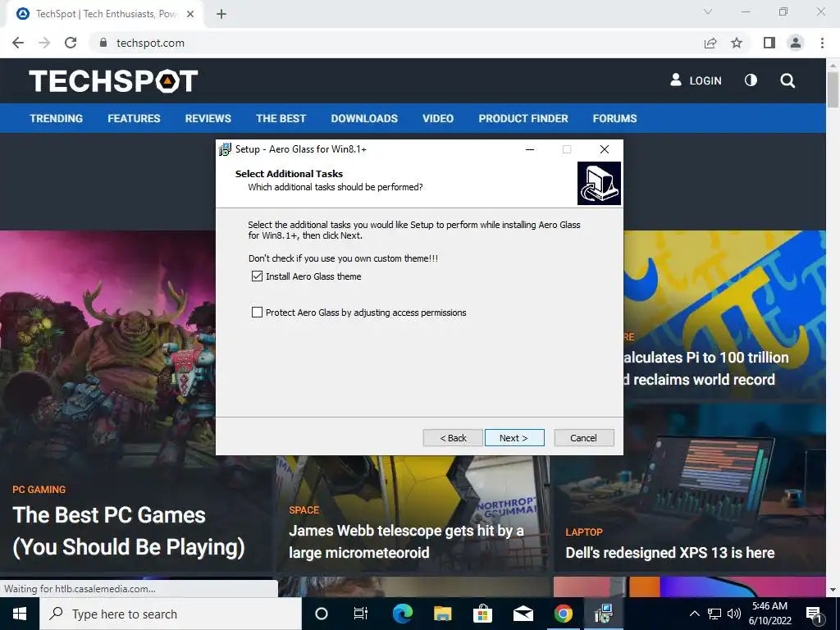Open the volume speaker tray icon
Screen dimensions: 840x630
734,614
